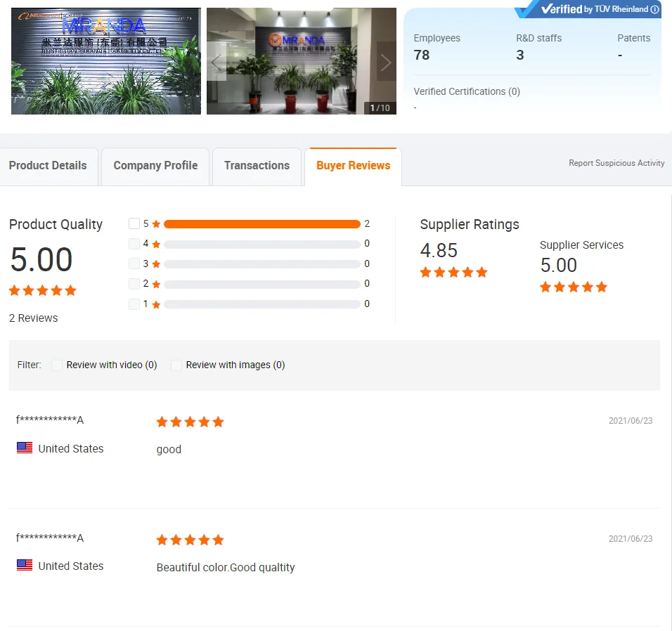Screen dimensions: 672x631
Task: Click the flag next to the 'Beautiful color' review
Action: coord(25,565)
